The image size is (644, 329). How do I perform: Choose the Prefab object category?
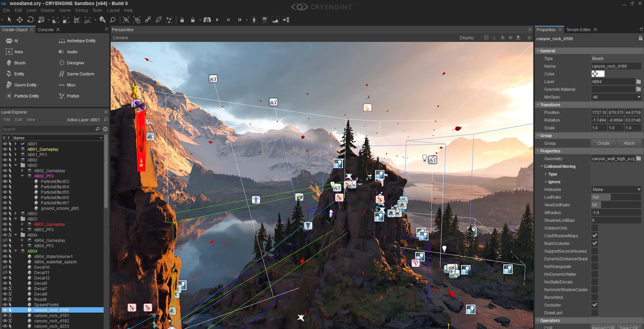[x=69, y=96]
